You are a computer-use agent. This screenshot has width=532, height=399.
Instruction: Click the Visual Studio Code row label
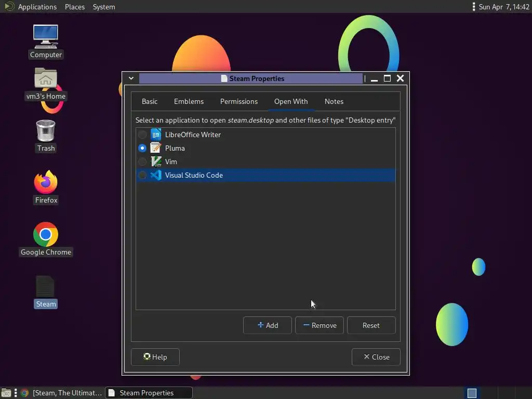click(x=194, y=176)
